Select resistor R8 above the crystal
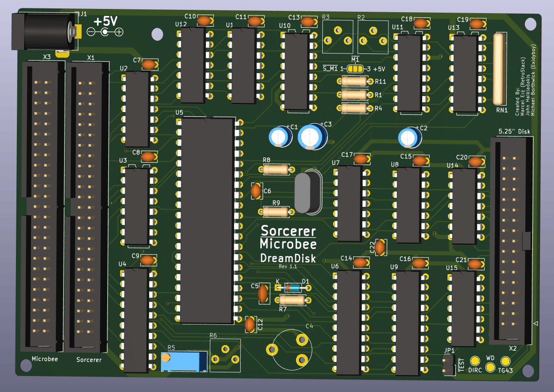 [276, 169]
